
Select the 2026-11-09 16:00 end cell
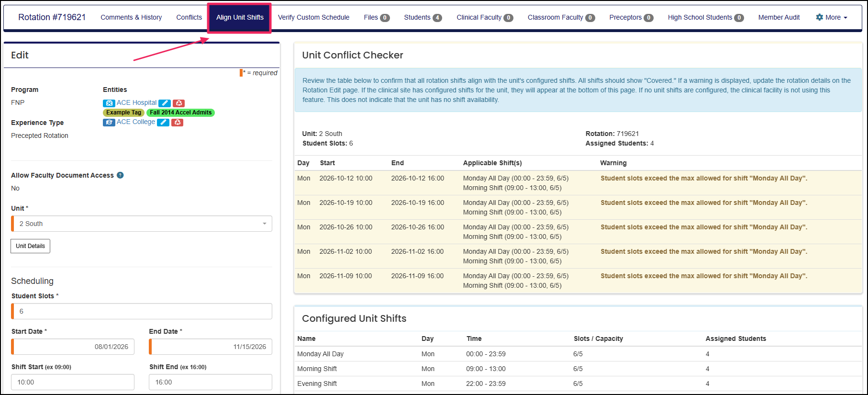click(x=417, y=276)
